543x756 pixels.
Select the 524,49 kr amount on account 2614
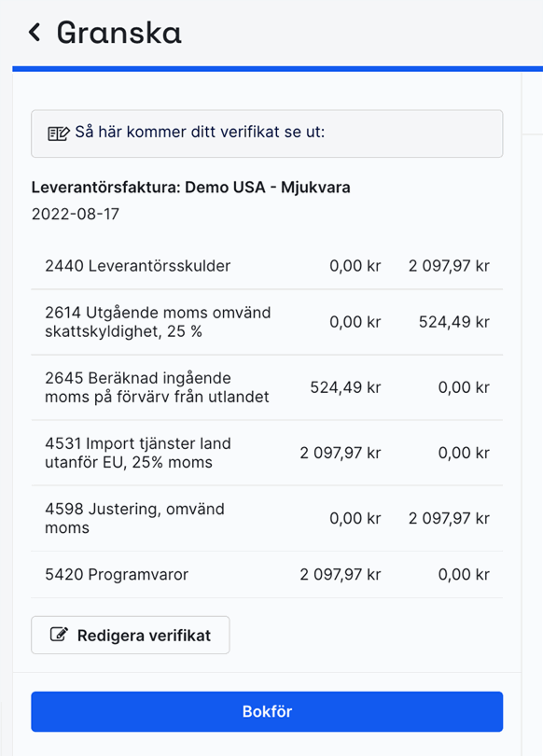[x=455, y=321]
